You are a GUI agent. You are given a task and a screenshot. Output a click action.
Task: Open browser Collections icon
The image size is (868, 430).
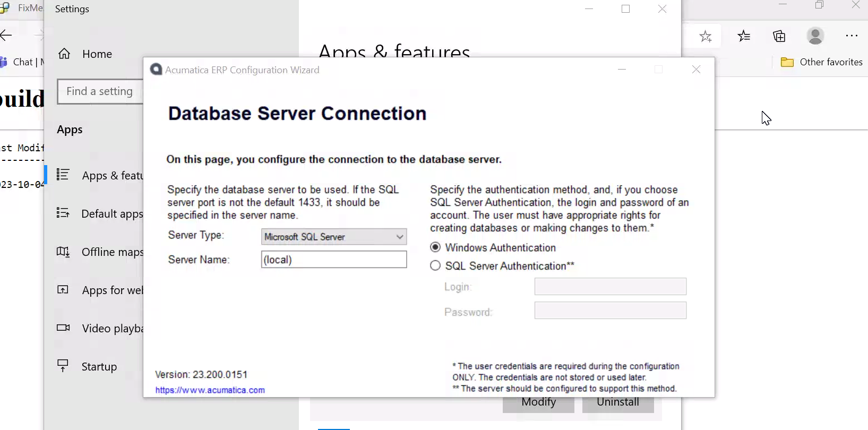(x=779, y=36)
